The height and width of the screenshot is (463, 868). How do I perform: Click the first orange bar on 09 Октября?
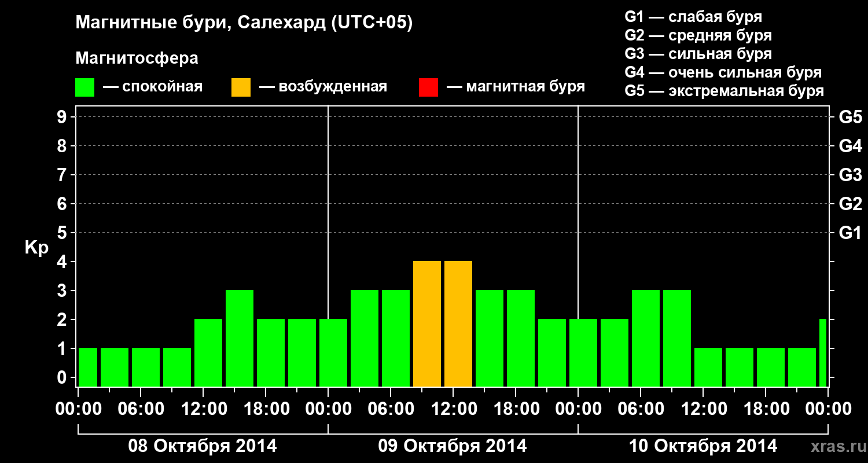427,324
